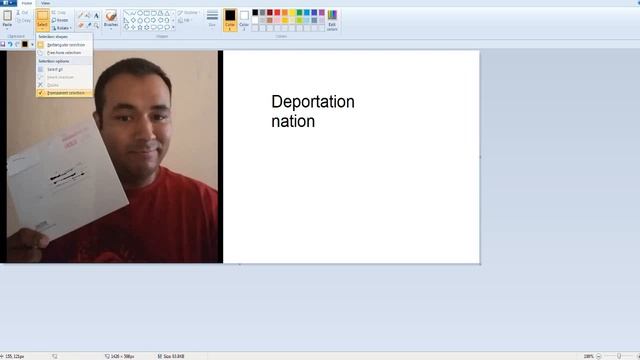Choose Invert selection from menu
Viewport: 640px width, 360px height.
64,77
